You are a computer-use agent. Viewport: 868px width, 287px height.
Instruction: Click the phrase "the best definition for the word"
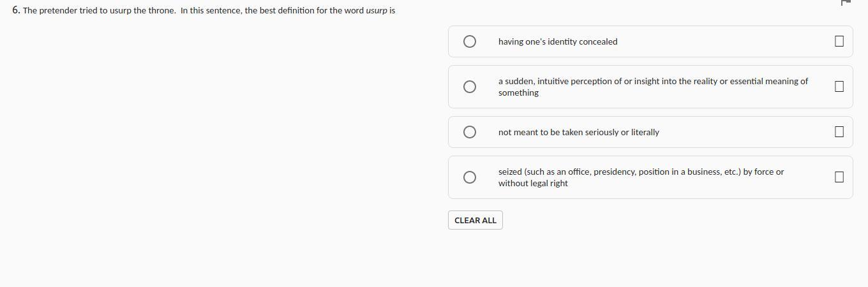click(x=303, y=11)
